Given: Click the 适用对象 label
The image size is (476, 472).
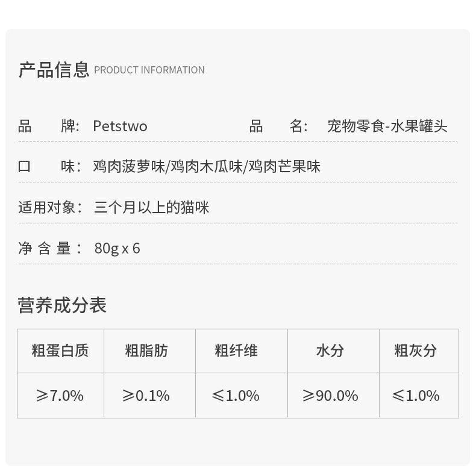Looking at the screenshot, I should point(50,208).
